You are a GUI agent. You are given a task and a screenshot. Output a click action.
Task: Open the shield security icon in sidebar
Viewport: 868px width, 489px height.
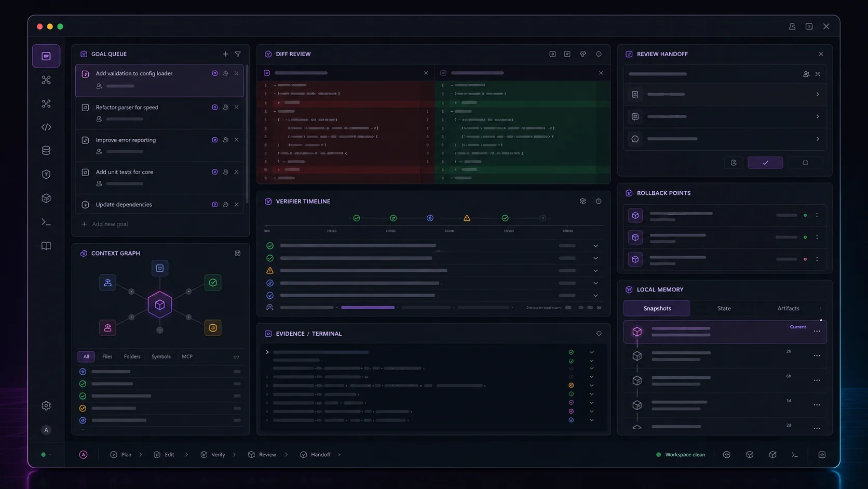(46, 175)
